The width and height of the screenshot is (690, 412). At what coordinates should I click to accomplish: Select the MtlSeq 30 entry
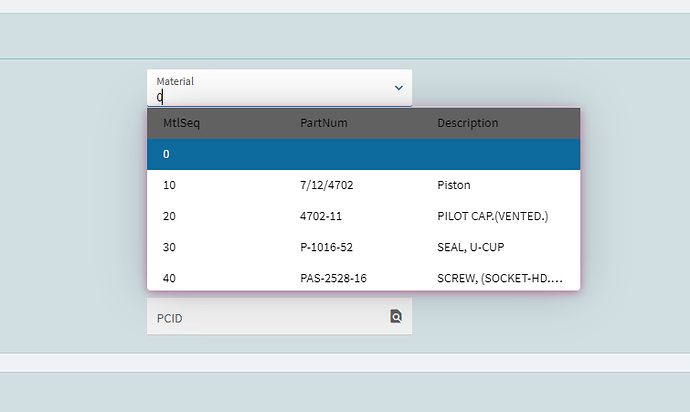169,247
